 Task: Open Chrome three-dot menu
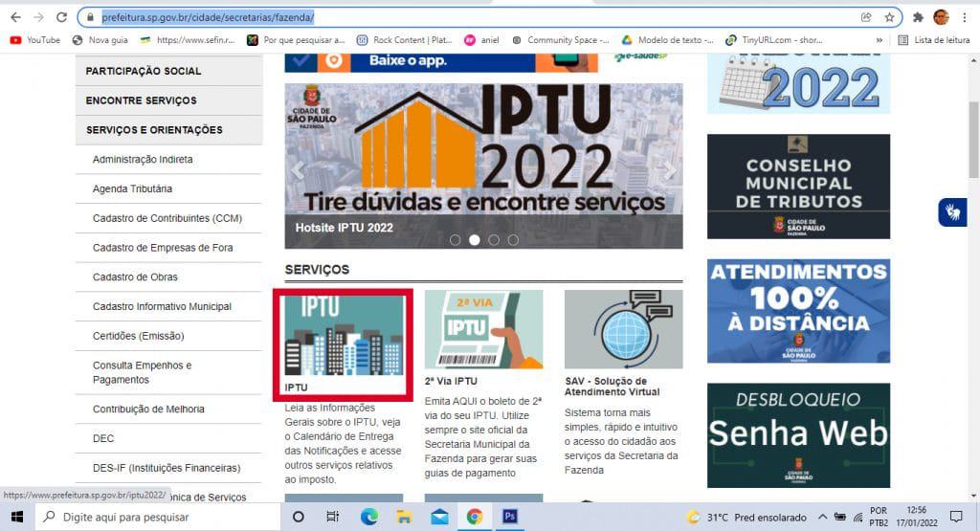[965, 17]
